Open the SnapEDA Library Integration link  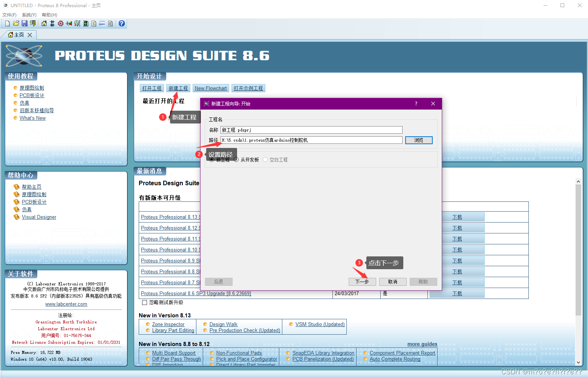[x=323, y=353]
